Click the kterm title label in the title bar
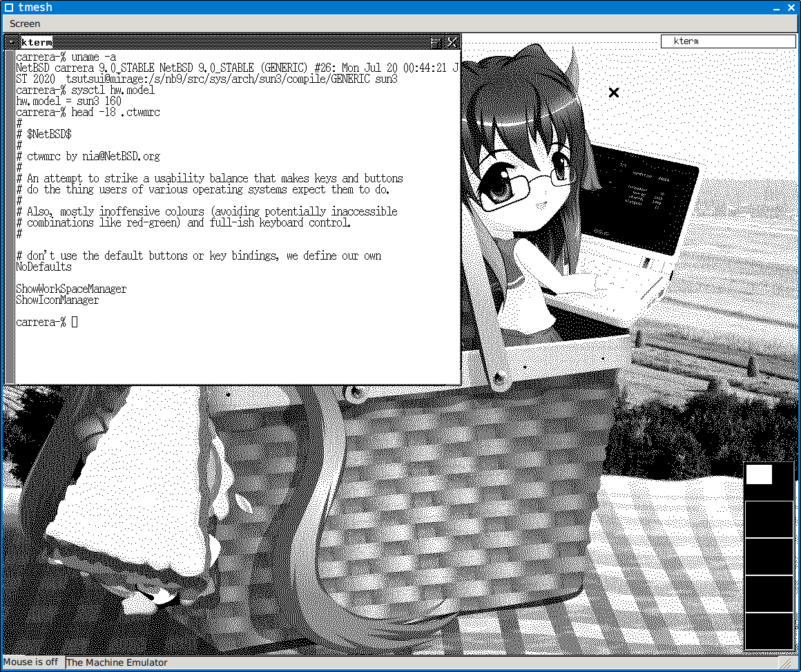 click(x=37, y=42)
